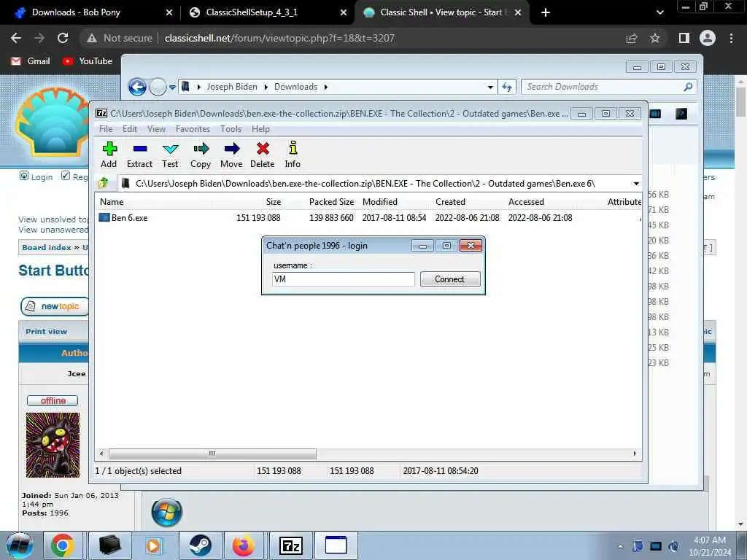Viewport: 747px width, 560px height.
Task: Click the Print view link
Action: [x=46, y=332]
